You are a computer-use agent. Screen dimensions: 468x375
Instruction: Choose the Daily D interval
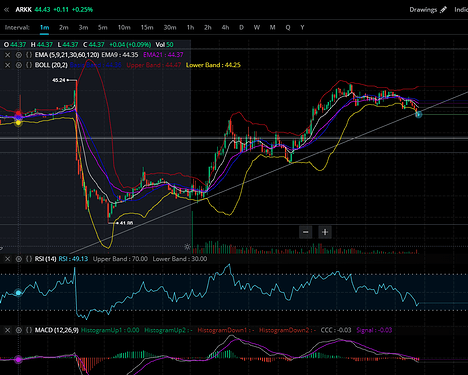[241, 27]
